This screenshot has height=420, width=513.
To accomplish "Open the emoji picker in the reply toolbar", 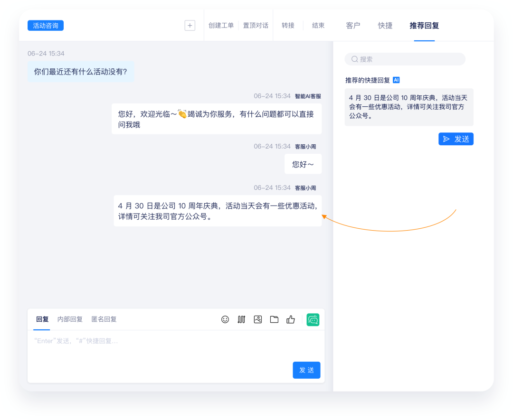I will [x=225, y=319].
